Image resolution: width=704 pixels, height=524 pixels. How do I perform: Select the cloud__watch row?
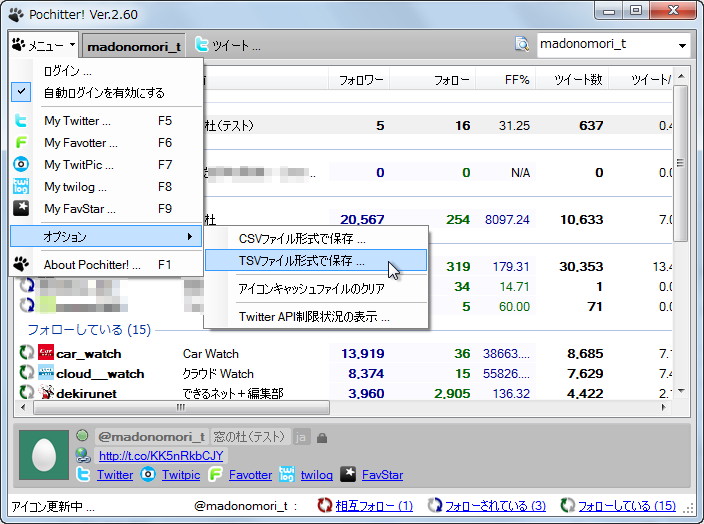343,374
